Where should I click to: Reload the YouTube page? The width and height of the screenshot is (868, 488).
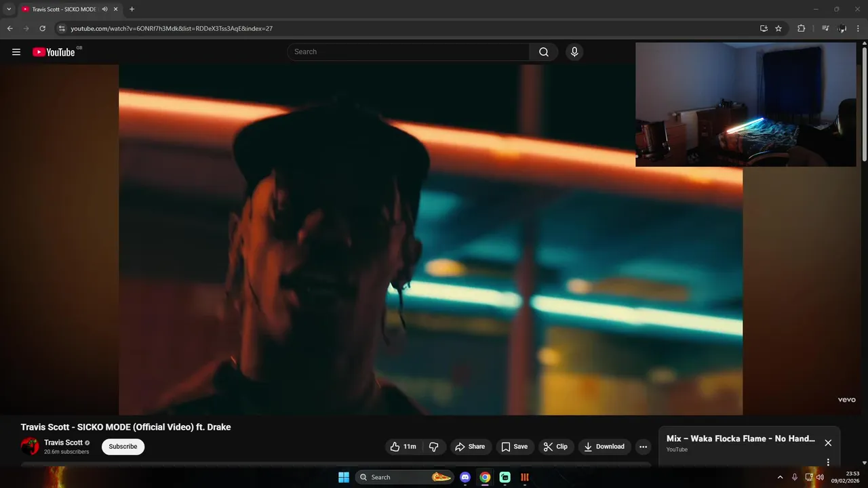coord(42,28)
